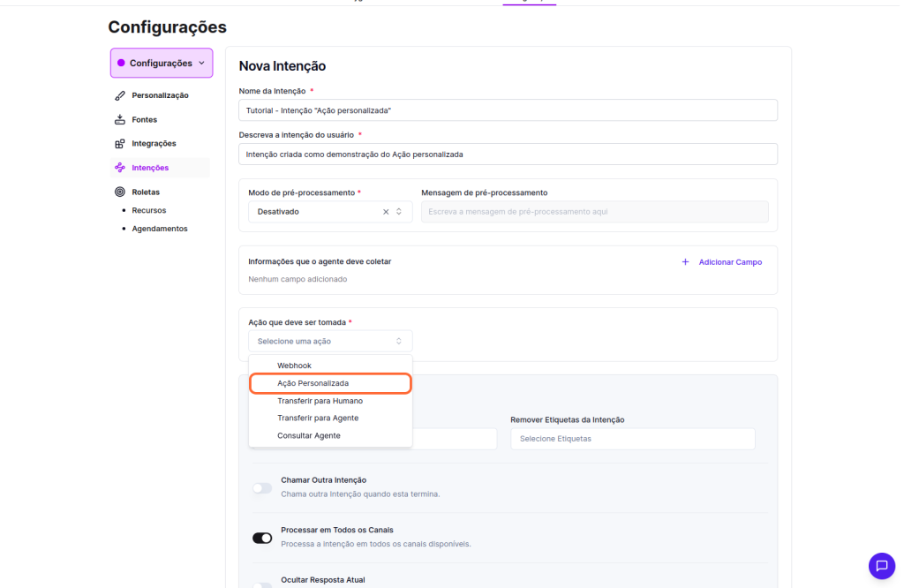Expand the Configurações dropdown button
The height and width of the screenshot is (588, 904).
[162, 64]
